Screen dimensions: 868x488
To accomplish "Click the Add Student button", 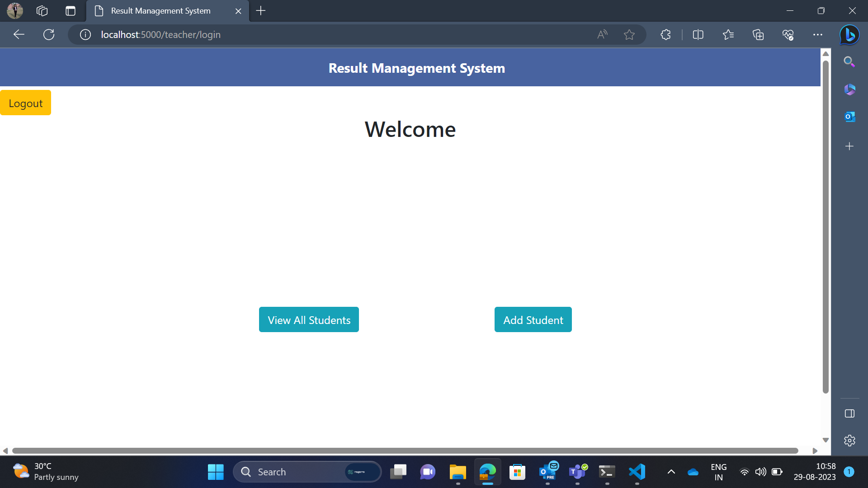I will click(x=533, y=320).
